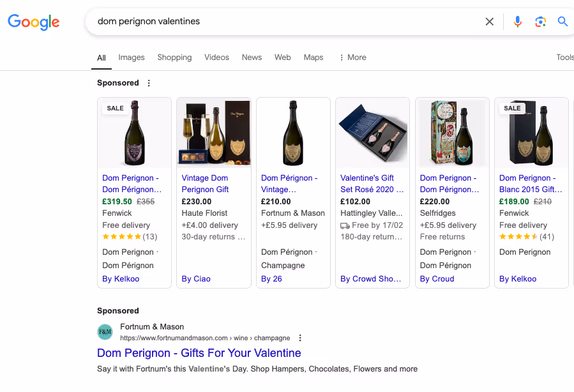574x392 pixels.
Task: Switch to the Shopping tab
Action: click(x=174, y=57)
